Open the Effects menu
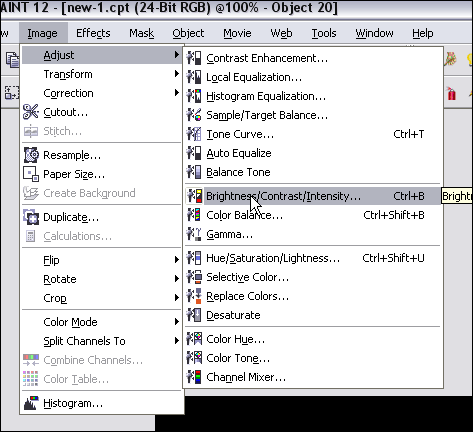The image size is (473, 432). tap(93, 33)
